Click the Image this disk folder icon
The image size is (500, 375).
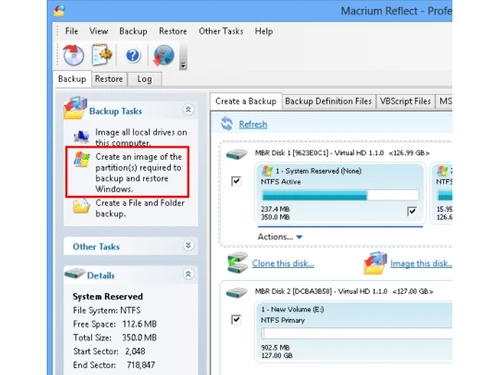[375, 263]
